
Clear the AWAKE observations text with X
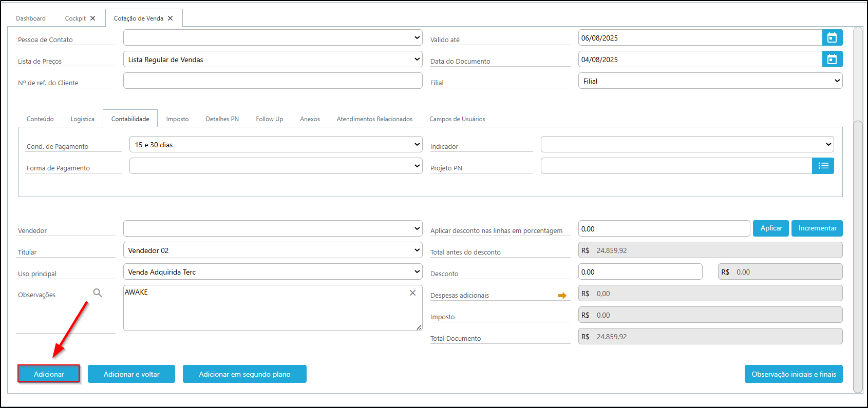412,293
